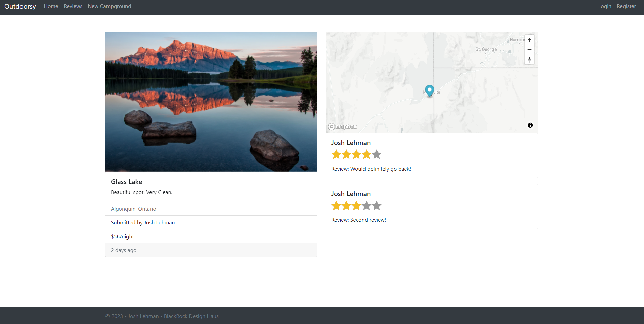
Task: Zoom in on the map
Action: [529, 40]
